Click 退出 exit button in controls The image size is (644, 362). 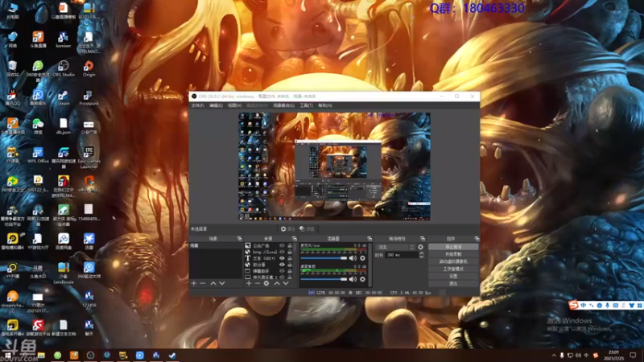pos(453,284)
